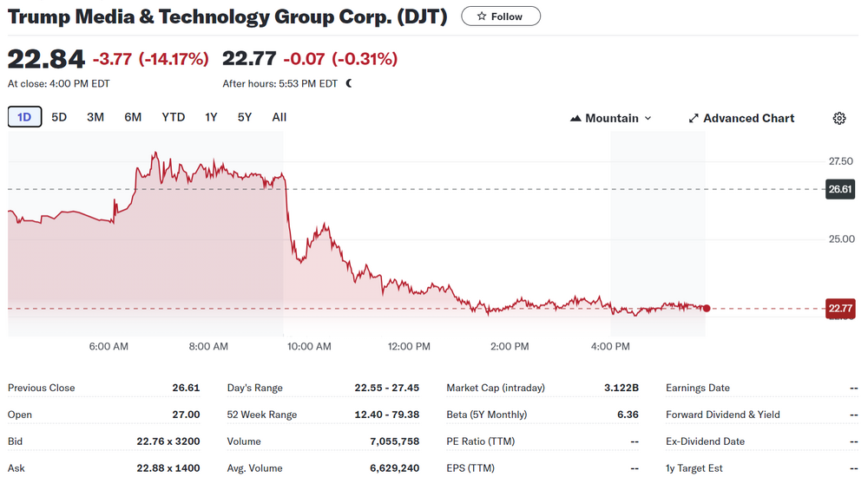The image size is (868, 490).
Task: Switch to 5Y time range
Action: click(245, 117)
